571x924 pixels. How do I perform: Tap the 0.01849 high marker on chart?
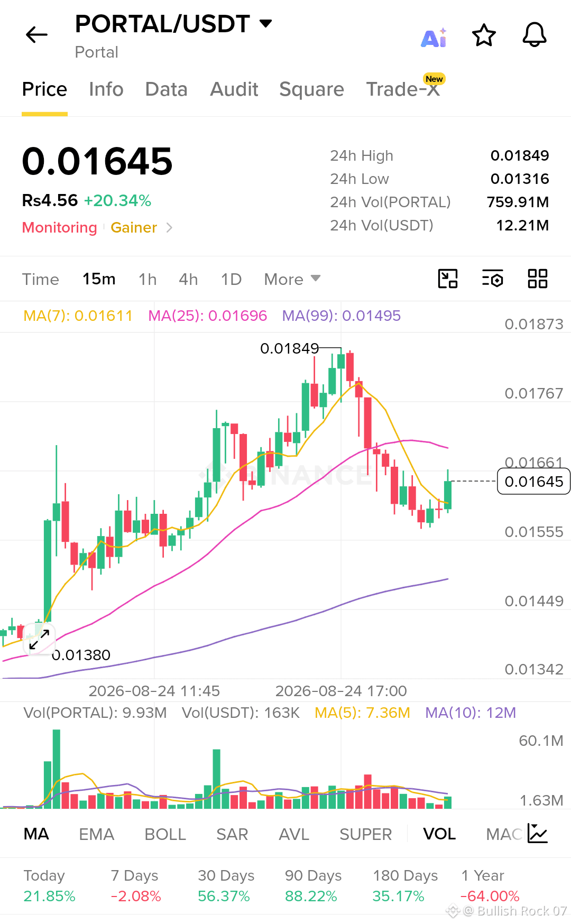289,348
